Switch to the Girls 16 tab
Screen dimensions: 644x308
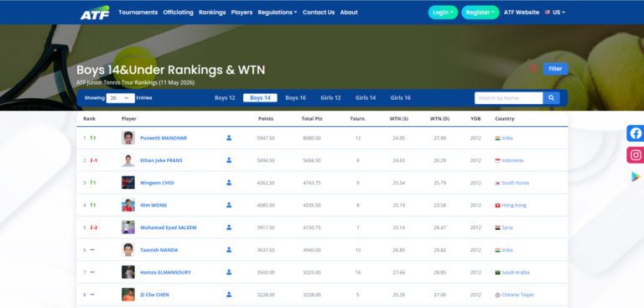401,98
